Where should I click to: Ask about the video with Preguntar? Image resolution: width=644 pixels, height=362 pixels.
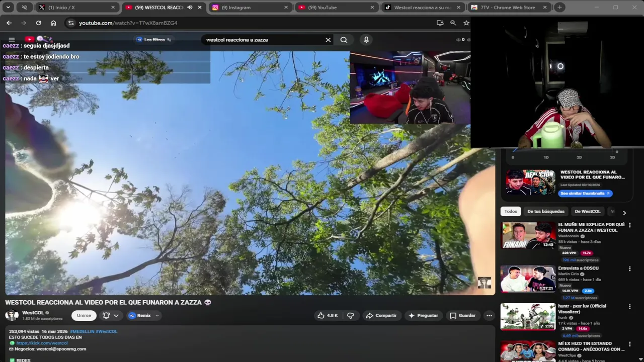pos(423,315)
